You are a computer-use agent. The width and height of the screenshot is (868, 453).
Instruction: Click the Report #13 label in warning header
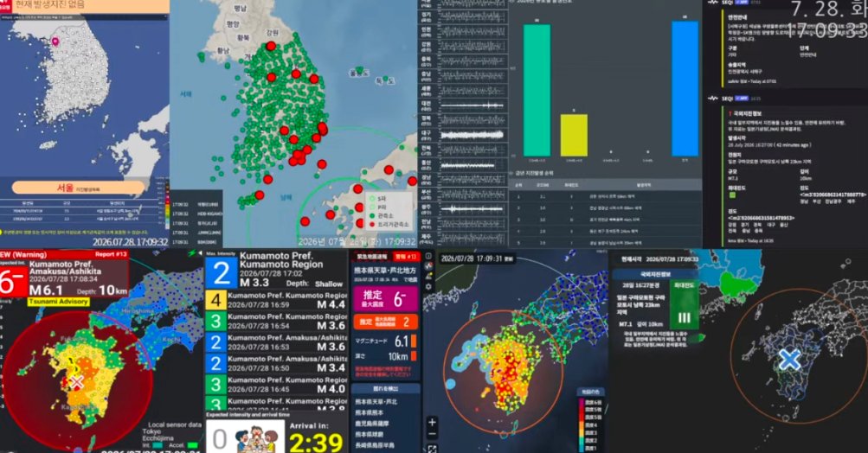pyautogui.click(x=111, y=254)
